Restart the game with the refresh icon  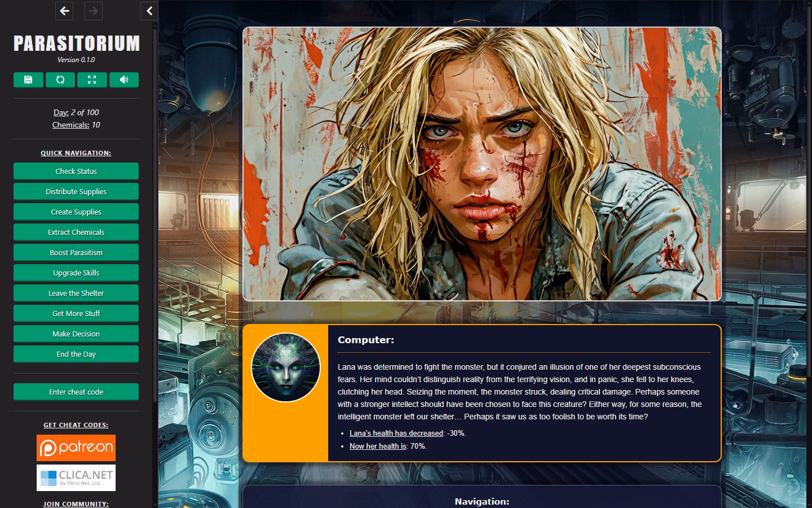tap(60, 80)
